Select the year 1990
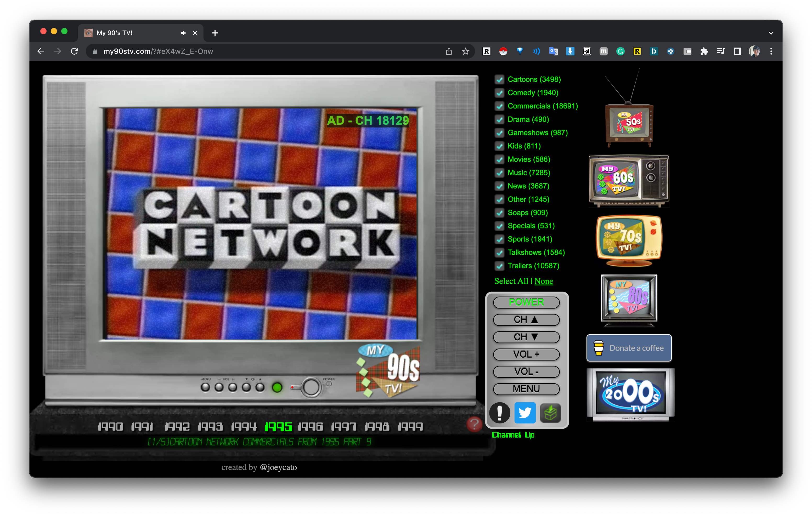The height and width of the screenshot is (516, 812). click(x=111, y=427)
